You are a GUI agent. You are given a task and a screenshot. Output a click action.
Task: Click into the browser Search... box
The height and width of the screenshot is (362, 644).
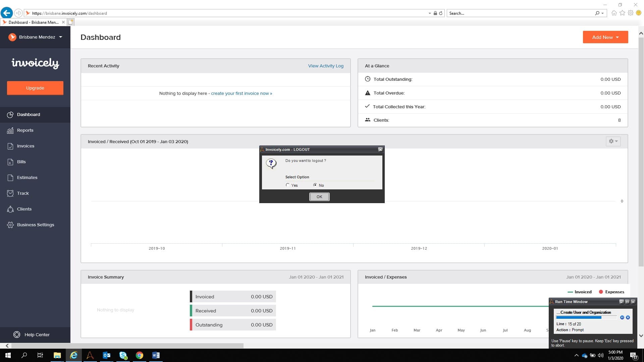click(521, 13)
